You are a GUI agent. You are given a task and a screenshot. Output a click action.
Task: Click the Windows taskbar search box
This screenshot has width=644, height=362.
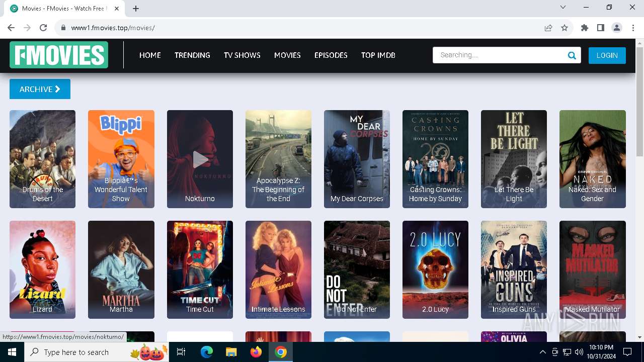point(97,352)
